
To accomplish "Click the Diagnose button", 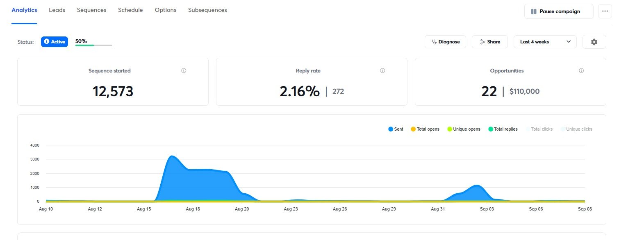I will pyautogui.click(x=445, y=42).
